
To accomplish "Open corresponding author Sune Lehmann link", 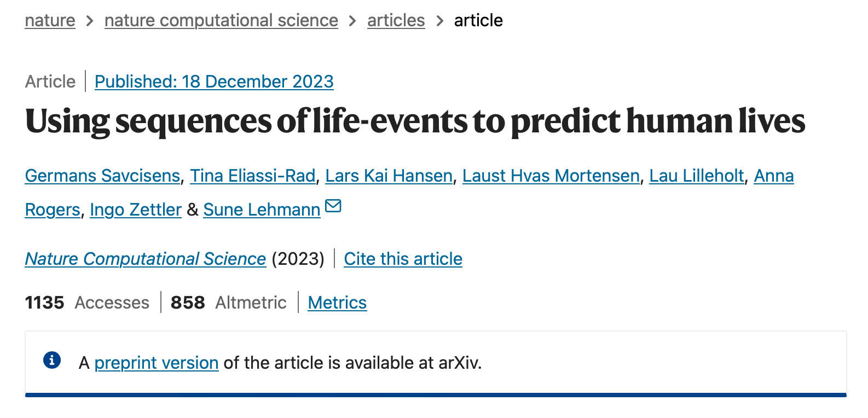I will coord(262,210).
